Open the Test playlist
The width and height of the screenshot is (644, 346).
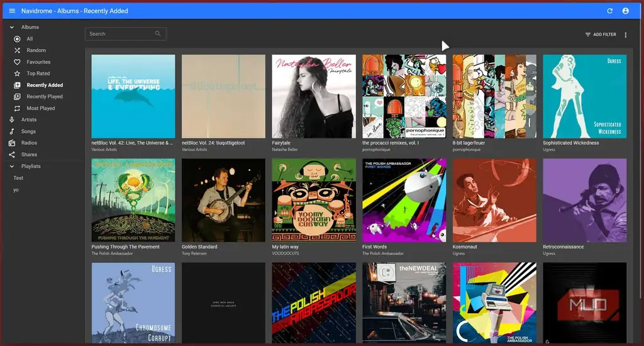[x=18, y=178]
